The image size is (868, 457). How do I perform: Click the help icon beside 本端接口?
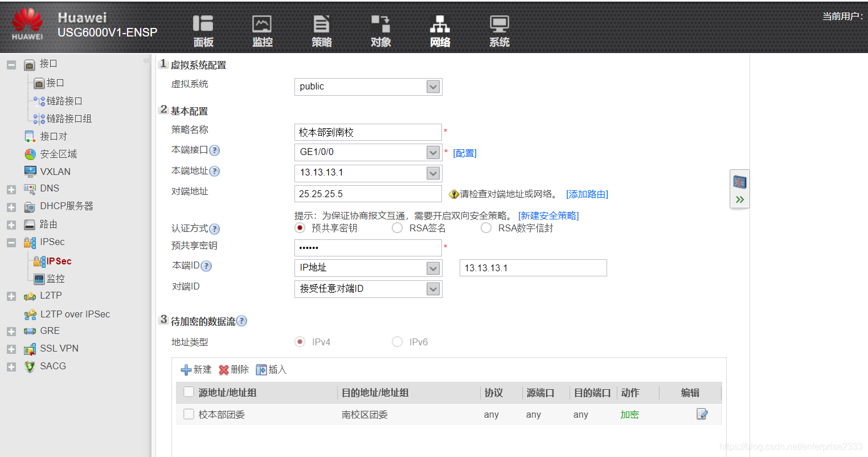(214, 150)
